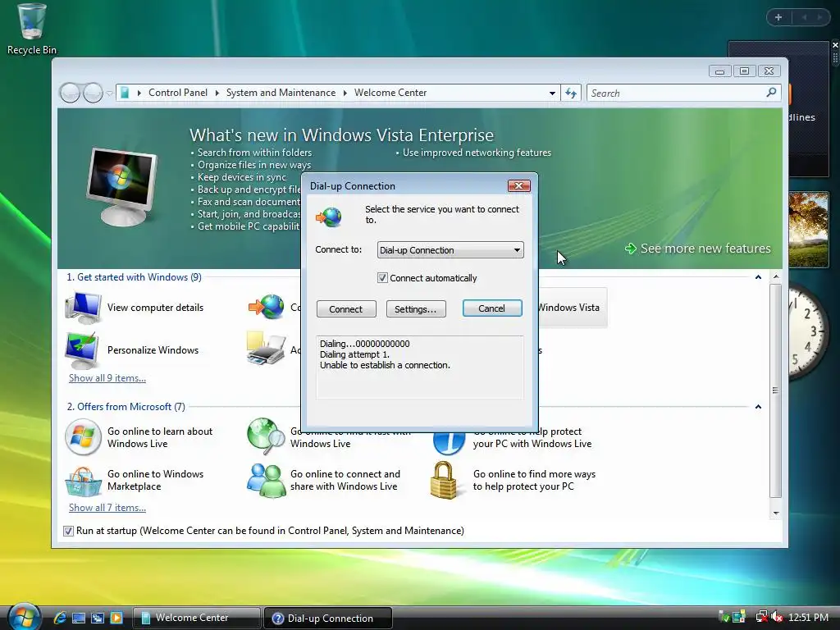Screen dimensions: 840x630
Task: Open recent pages dropdown next to nav buttons
Action: click(x=109, y=94)
